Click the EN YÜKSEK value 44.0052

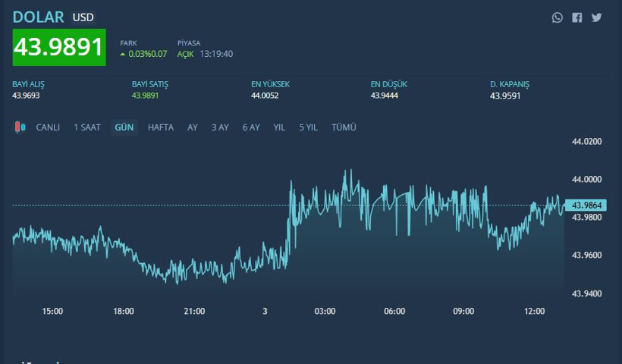[265, 96]
